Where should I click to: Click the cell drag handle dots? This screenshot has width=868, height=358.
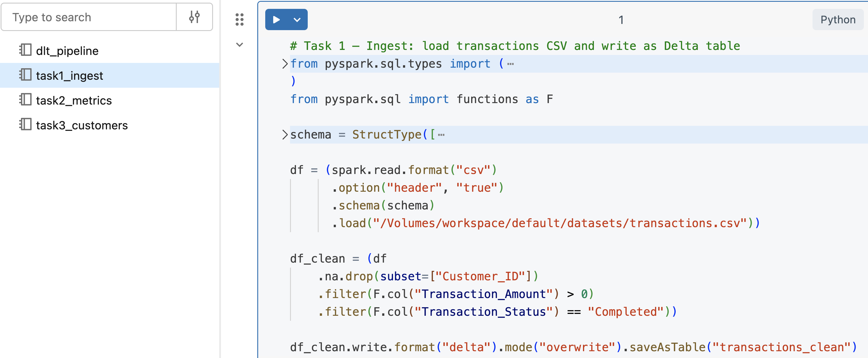(x=240, y=20)
